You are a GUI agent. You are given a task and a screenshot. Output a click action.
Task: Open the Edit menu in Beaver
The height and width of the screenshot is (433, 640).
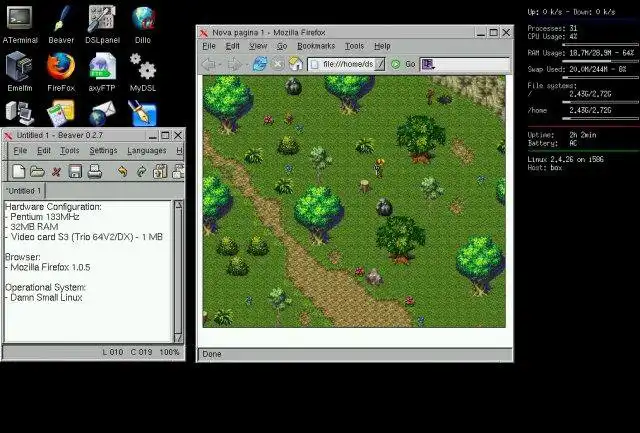(44, 151)
